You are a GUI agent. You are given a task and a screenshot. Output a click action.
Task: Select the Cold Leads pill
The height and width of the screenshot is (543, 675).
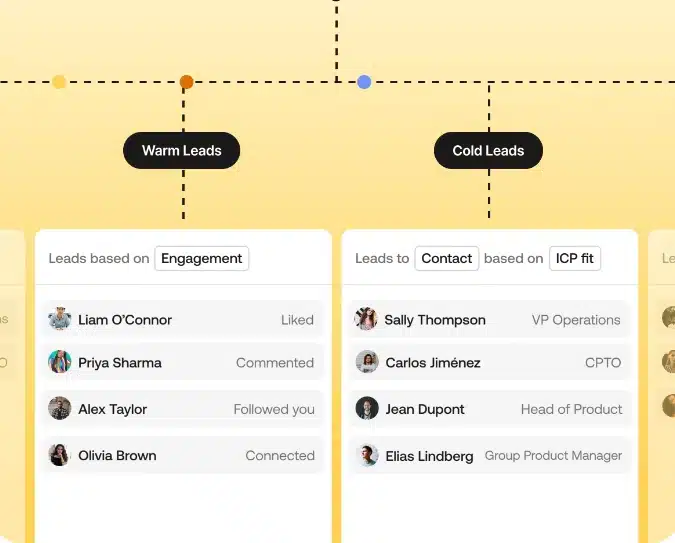488,150
